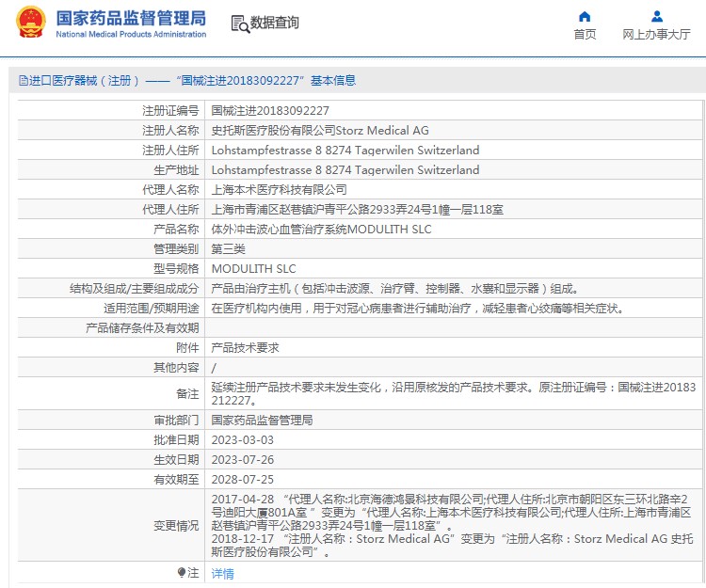The image size is (706, 588).
Task: Click the 产品技术要求 attachment value
Action: coord(246,348)
